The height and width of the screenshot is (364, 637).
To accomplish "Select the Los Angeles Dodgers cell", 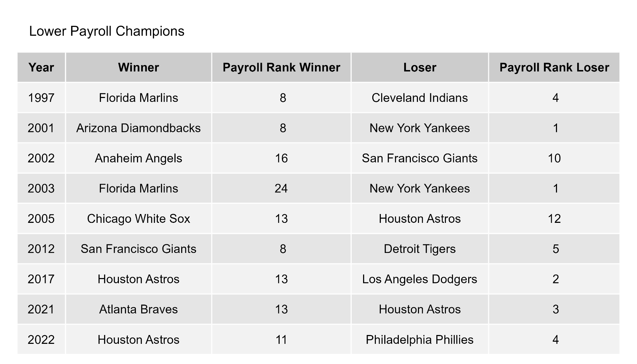I will click(420, 279).
